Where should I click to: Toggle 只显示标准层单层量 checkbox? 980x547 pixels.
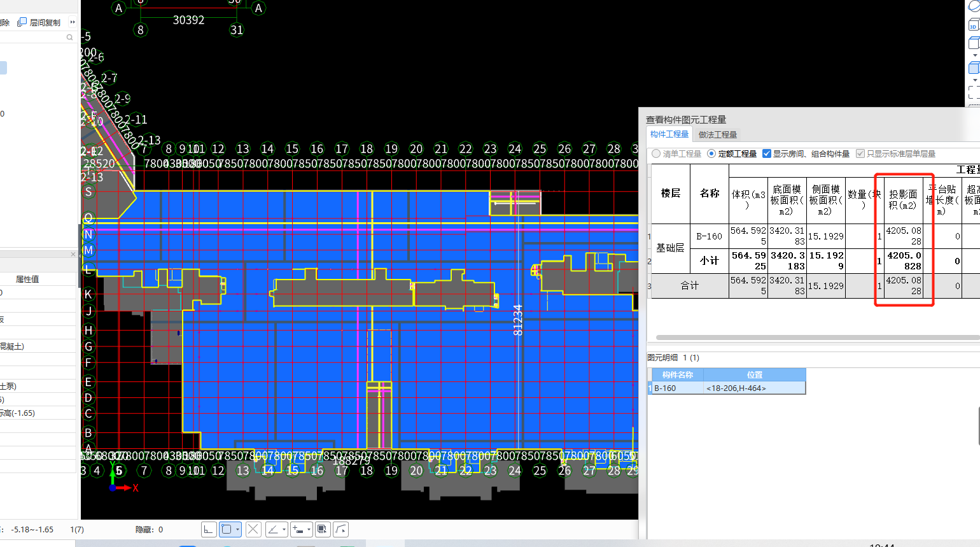pyautogui.click(x=860, y=153)
